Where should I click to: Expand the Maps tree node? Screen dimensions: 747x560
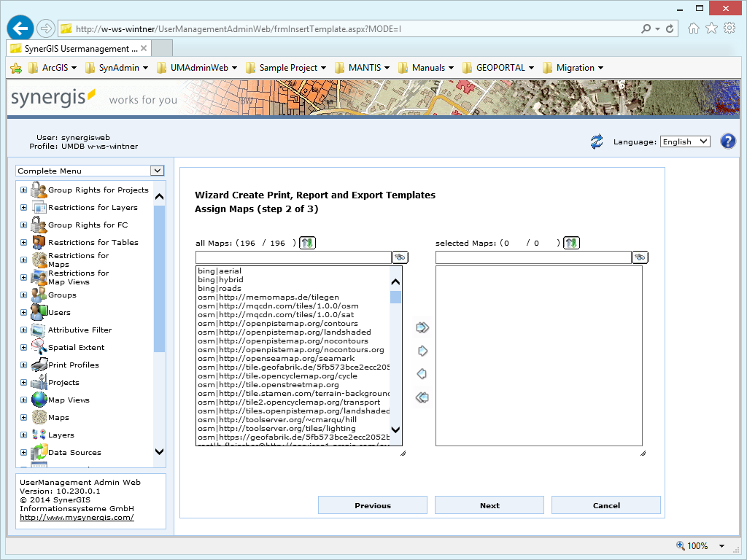pos(23,417)
